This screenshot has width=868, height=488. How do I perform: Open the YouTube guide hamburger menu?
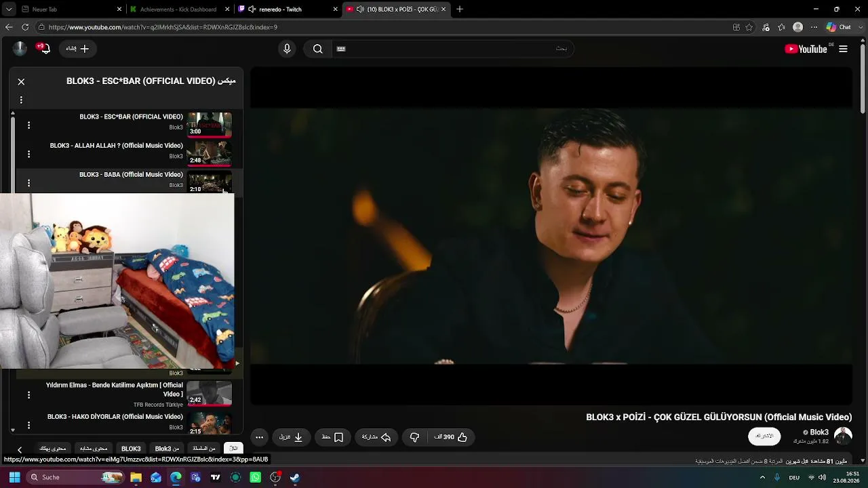pos(843,49)
